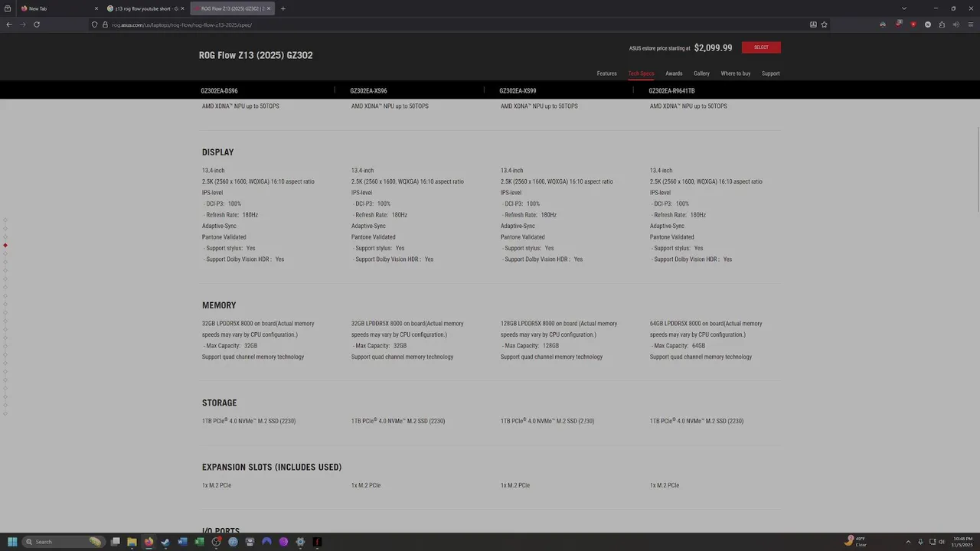980x551 pixels.
Task: Switch to the New Tab tab
Action: 60,8
